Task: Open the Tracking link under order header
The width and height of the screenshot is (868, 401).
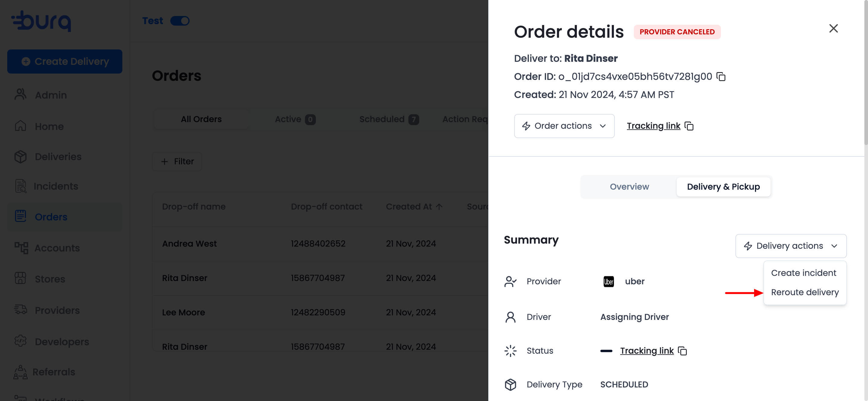Action: [653, 126]
